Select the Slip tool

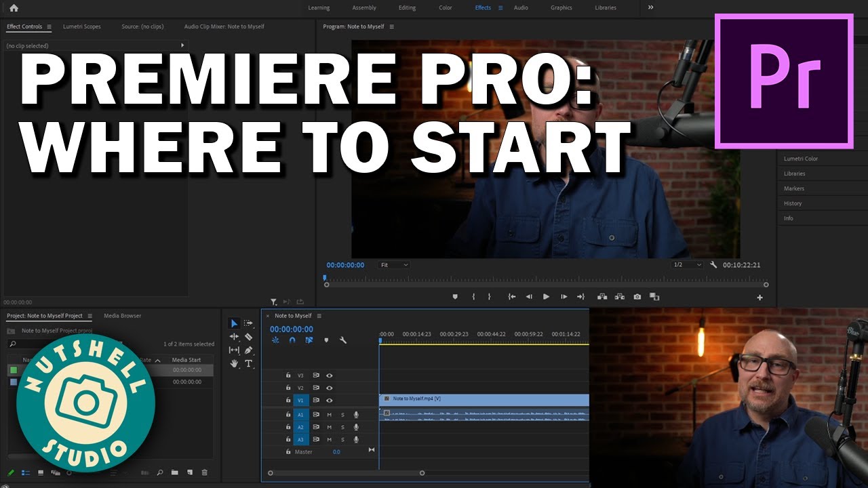tap(234, 350)
